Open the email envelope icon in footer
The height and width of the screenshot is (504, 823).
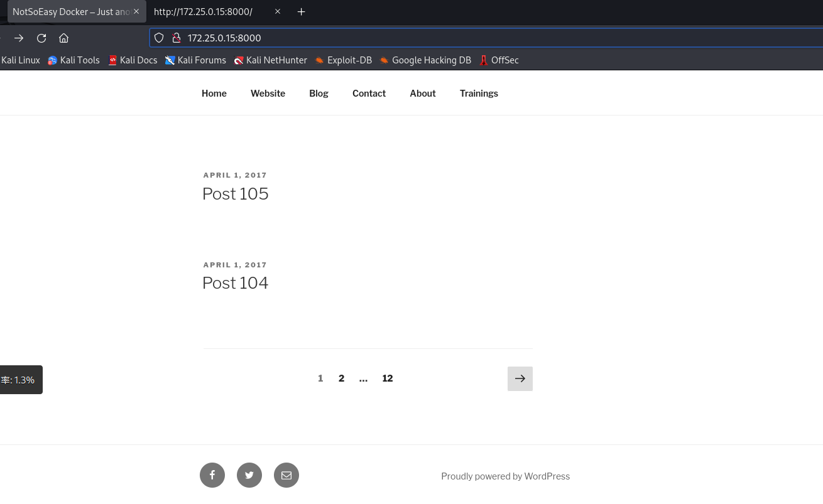(286, 475)
